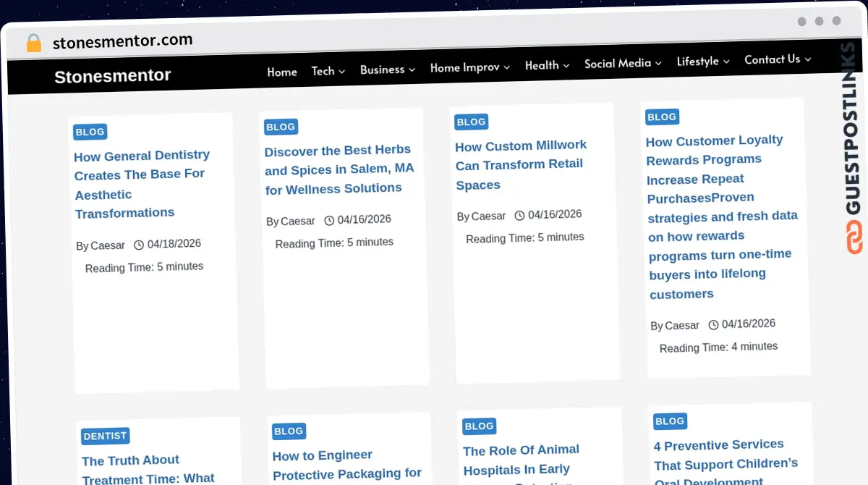Click clock icon on Herbs and Spices post
This screenshot has height=485, width=868.
(329, 220)
